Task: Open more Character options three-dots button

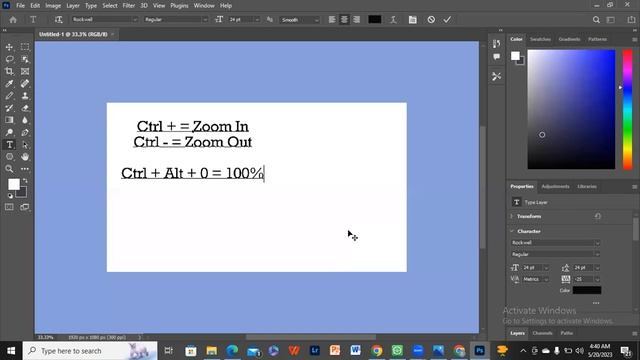Action: [596, 303]
